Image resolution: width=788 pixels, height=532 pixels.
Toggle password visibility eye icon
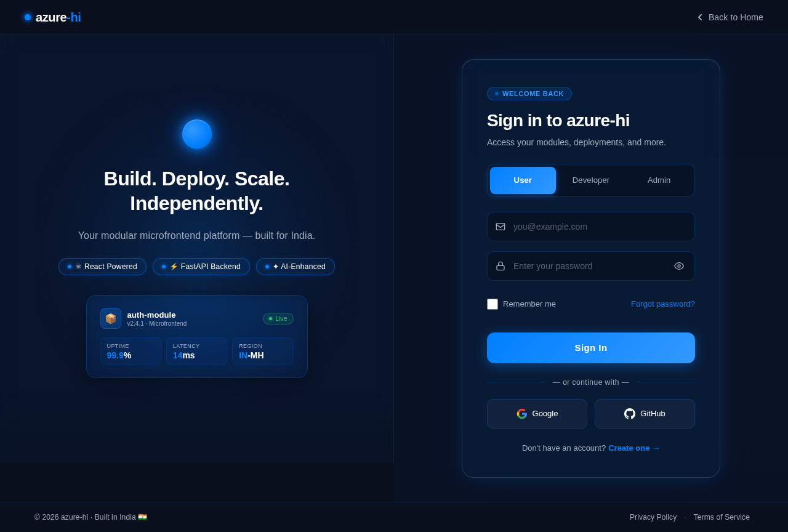[679, 266]
